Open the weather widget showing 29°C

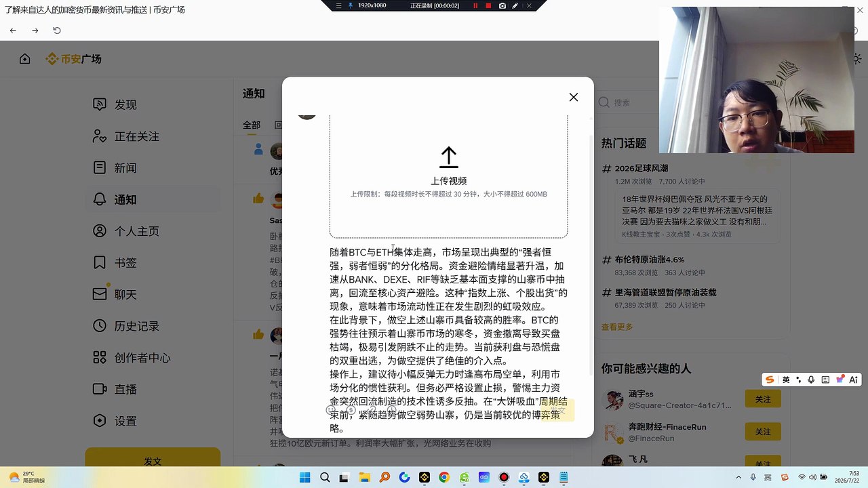point(27,477)
